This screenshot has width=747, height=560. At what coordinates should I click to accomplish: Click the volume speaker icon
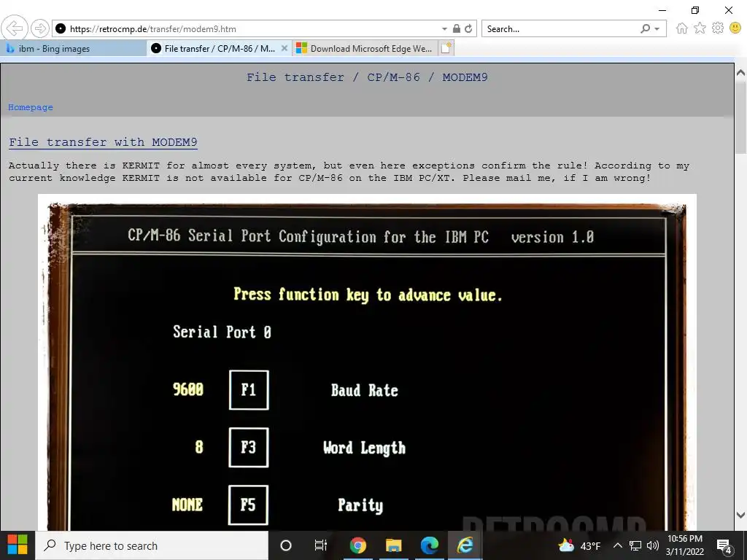click(653, 545)
